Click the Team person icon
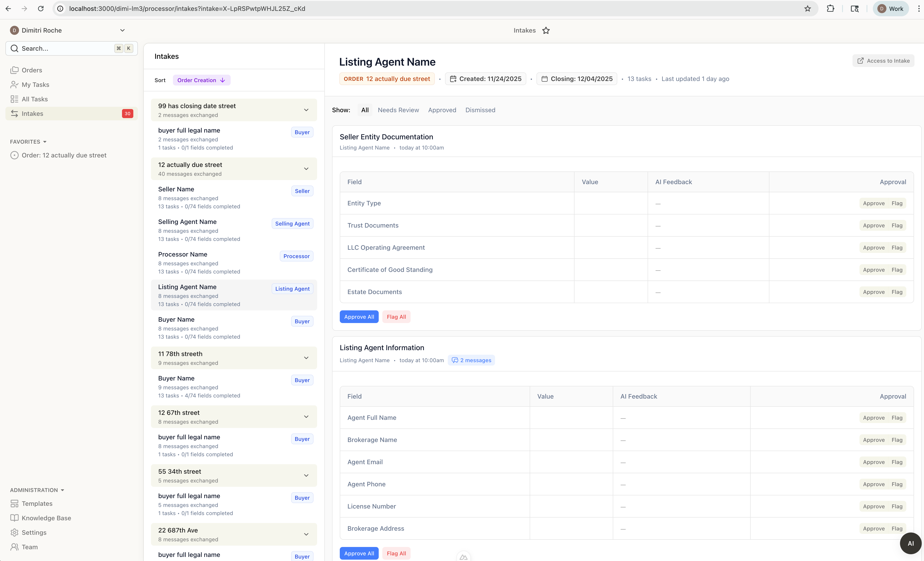The image size is (924, 561). pos(14,547)
